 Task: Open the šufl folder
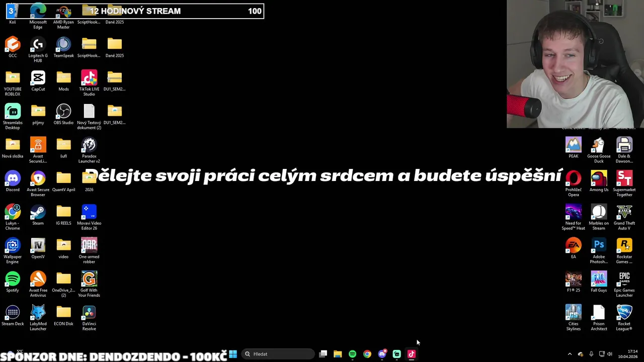63,148
